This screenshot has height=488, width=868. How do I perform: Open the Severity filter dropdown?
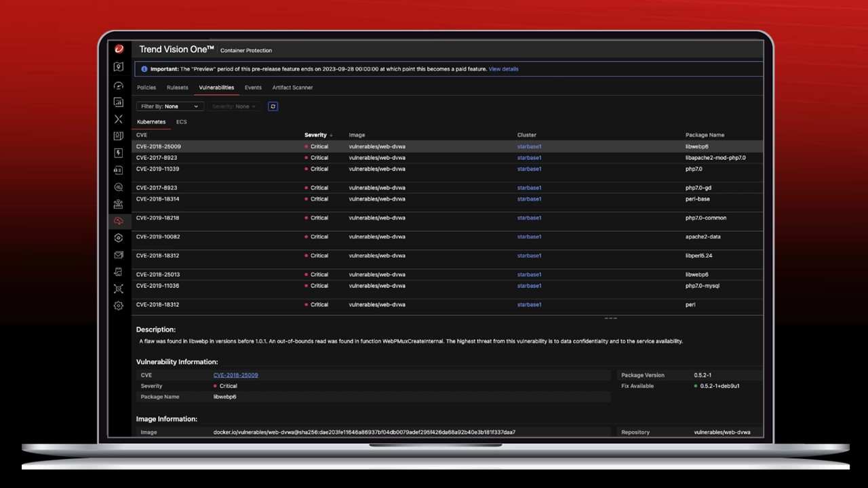234,106
